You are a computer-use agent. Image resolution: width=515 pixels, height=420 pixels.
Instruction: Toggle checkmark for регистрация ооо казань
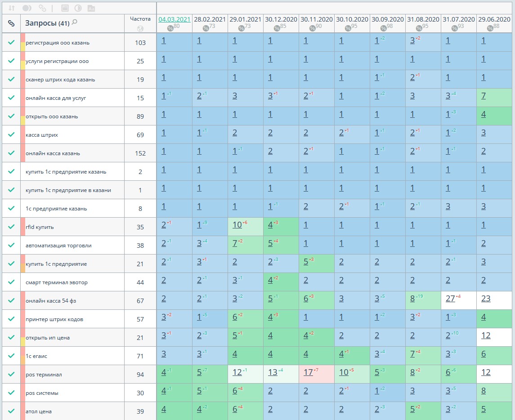click(x=11, y=43)
